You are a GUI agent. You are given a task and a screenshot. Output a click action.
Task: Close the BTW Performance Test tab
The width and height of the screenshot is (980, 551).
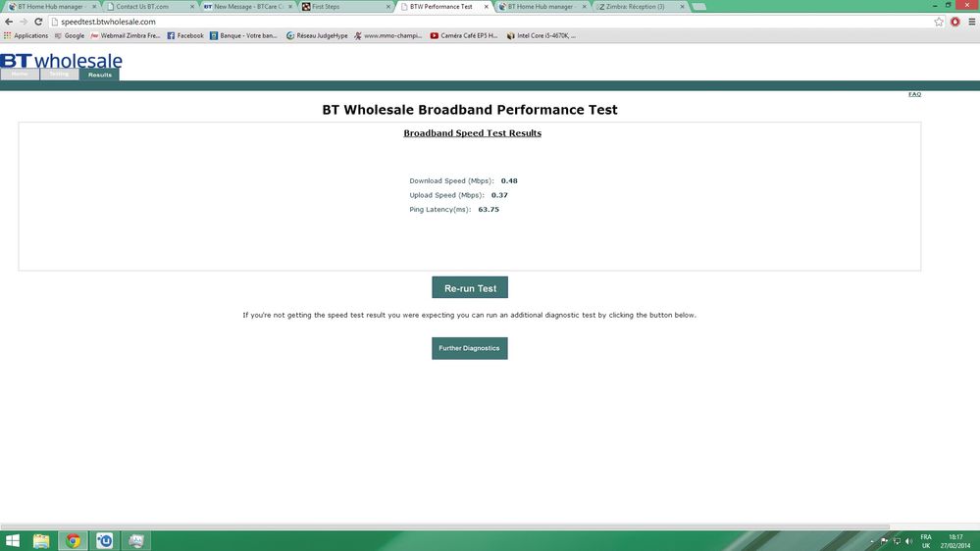click(x=487, y=6)
